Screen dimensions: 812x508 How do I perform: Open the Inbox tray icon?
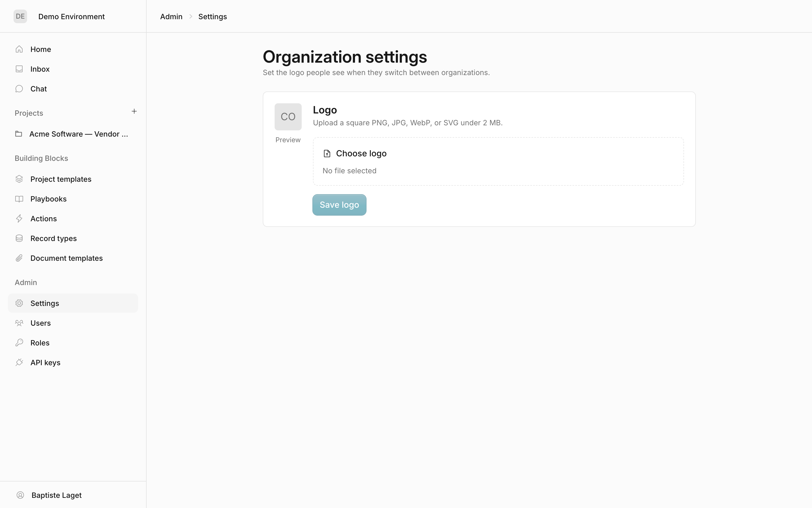[x=19, y=69]
